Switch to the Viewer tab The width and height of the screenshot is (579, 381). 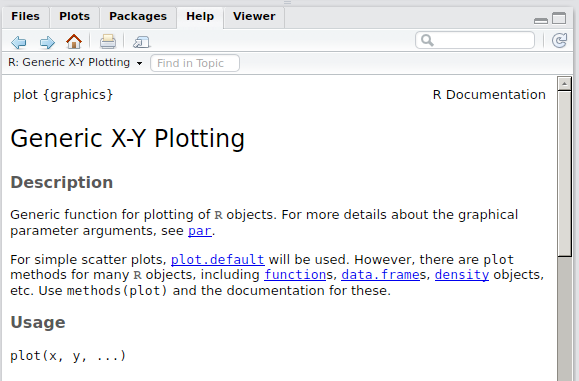click(x=254, y=17)
